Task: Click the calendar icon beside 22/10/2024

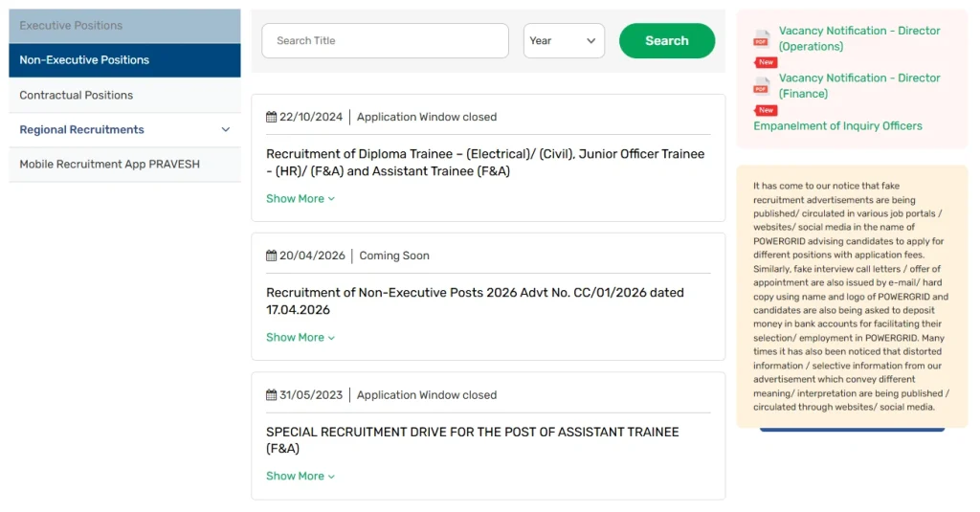Action: point(272,117)
